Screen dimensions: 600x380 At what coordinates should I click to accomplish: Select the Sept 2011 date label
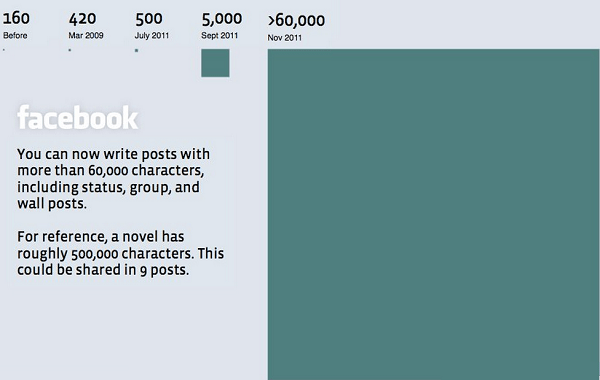point(220,36)
